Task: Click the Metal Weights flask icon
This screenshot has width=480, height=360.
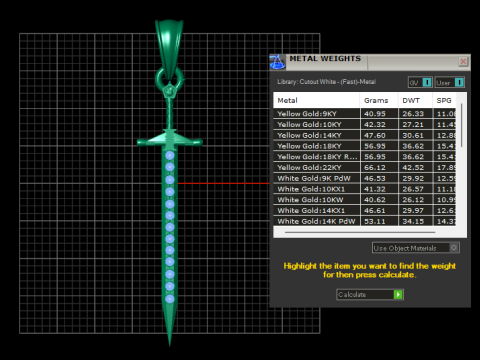Action: [277, 62]
